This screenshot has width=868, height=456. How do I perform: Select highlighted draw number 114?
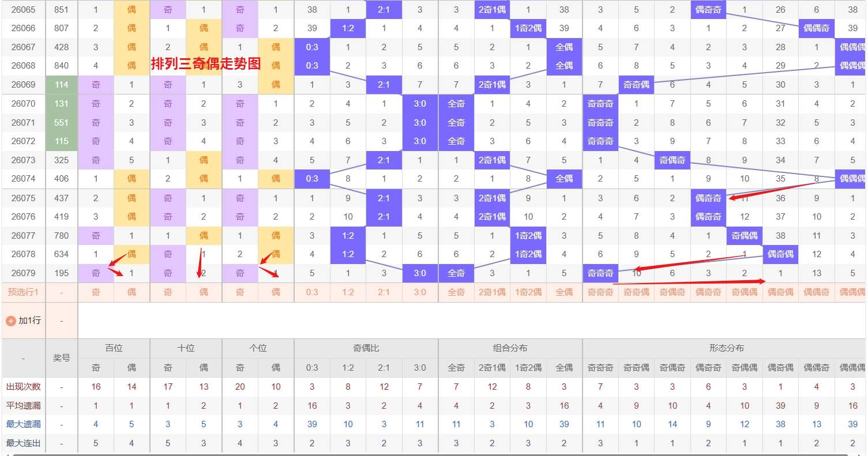[62, 85]
